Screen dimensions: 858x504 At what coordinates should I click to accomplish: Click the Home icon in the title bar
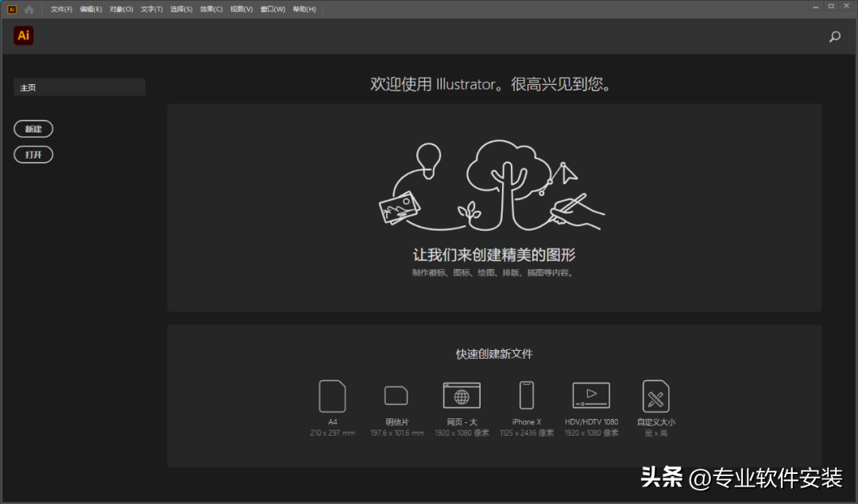(29, 10)
